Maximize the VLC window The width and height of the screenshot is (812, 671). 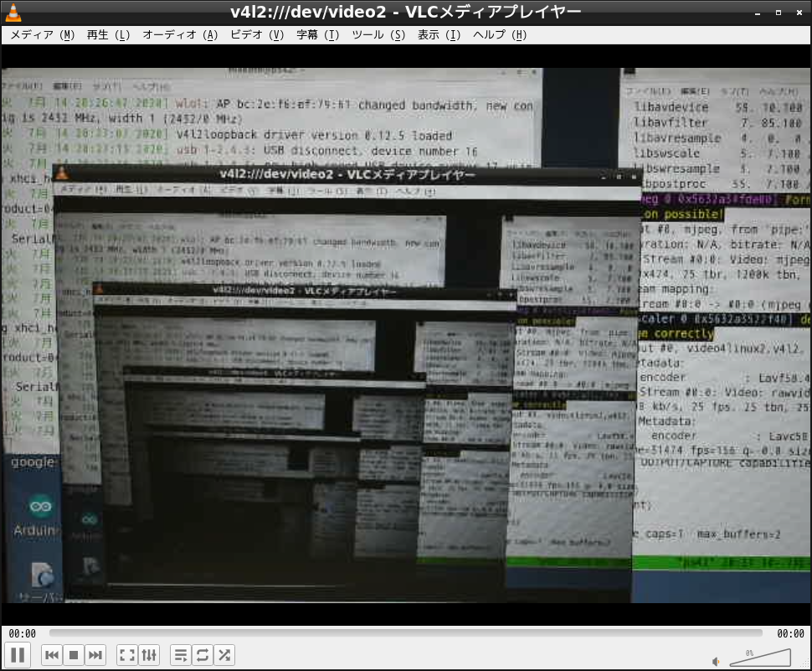tap(779, 13)
